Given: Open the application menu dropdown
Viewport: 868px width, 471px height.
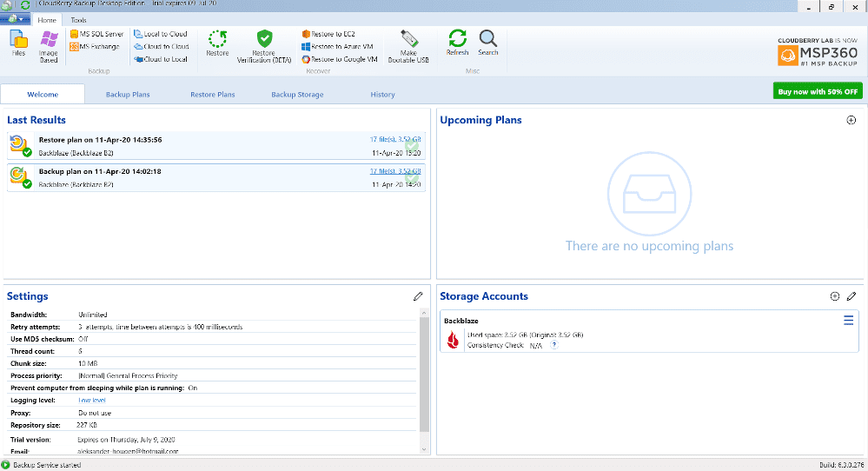Looking at the screenshot, I should 16,19.
